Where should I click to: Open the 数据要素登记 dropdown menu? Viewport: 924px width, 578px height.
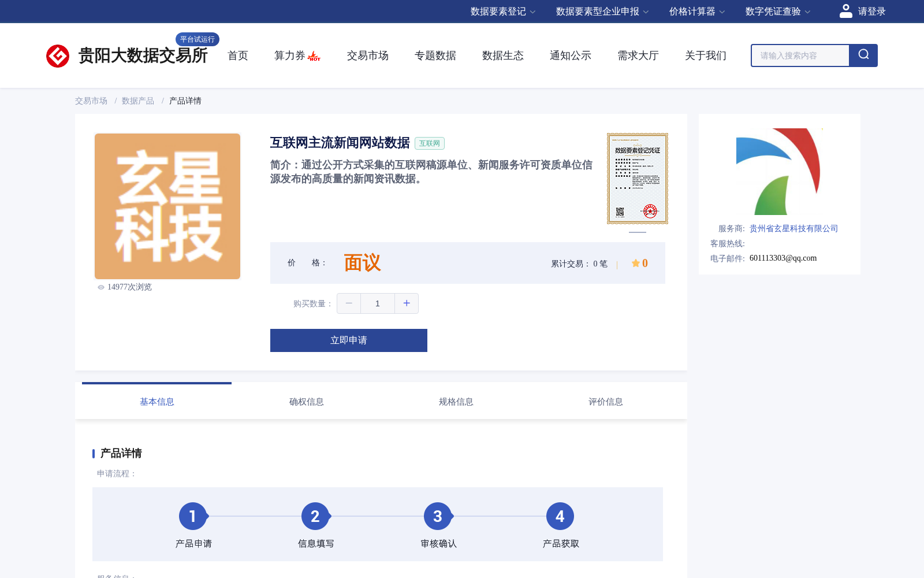pyautogui.click(x=503, y=12)
